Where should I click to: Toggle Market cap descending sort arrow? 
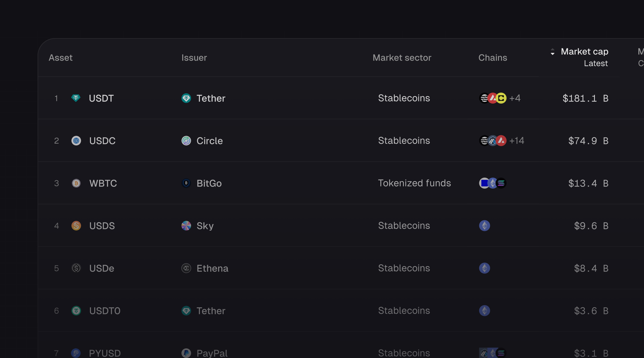tap(553, 54)
